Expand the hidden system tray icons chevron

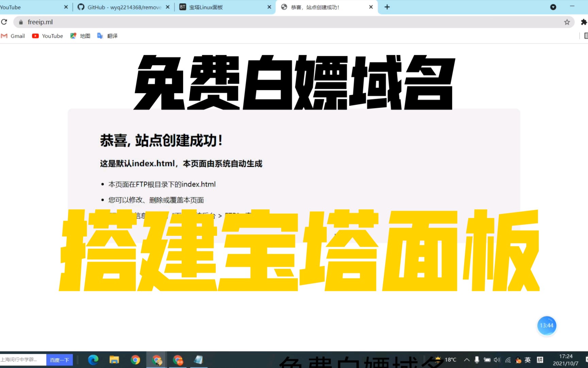click(467, 360)
